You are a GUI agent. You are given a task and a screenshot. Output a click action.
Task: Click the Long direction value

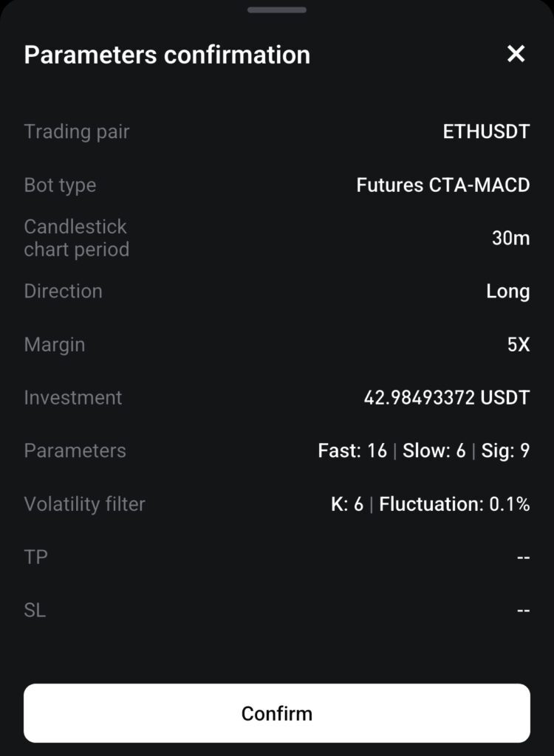pyautogui.click(x=507, y=292)
